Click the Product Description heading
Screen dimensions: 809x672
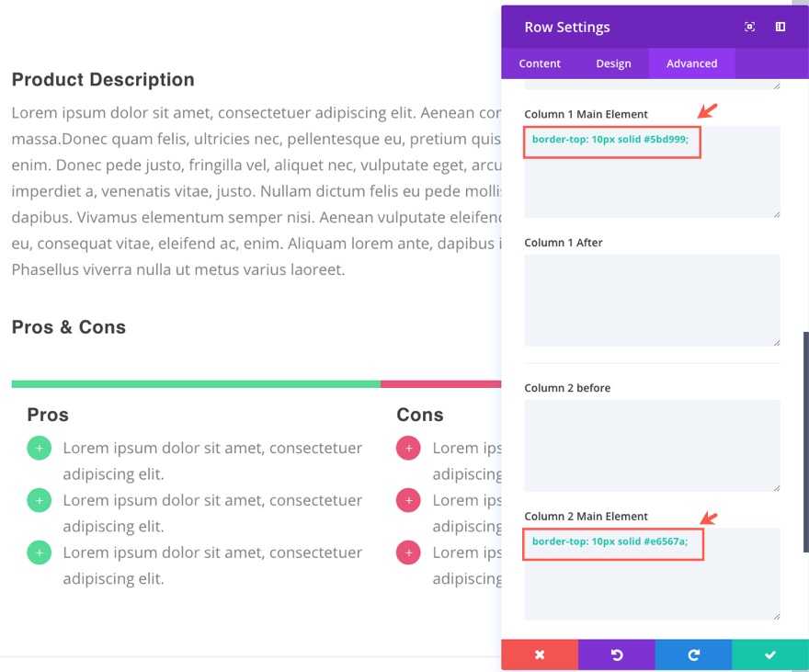[103, 80]
